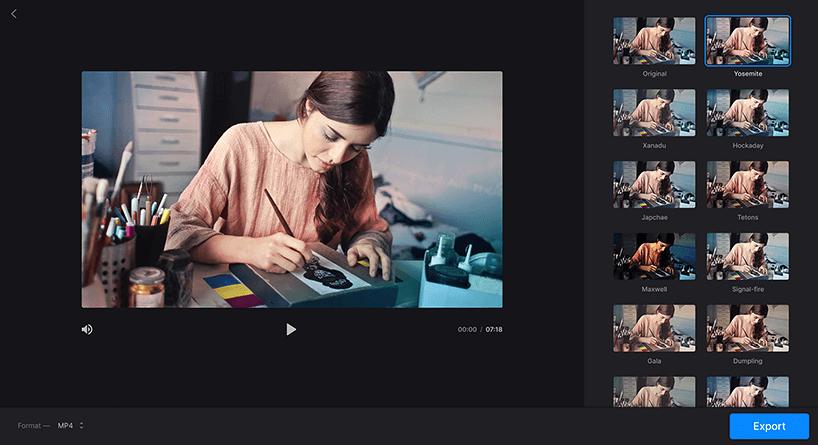
Task: Select the Original filter thumbnail
Action: coord(654,41)
